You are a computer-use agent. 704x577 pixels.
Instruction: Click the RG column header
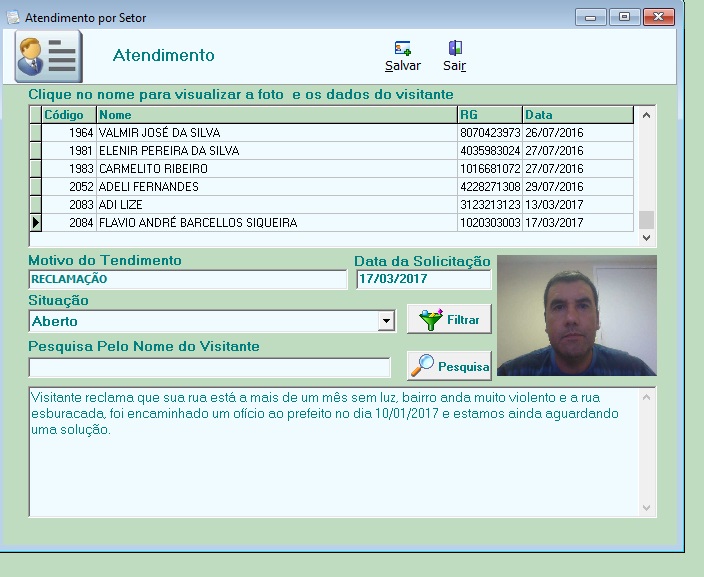(x=489, y=115)
